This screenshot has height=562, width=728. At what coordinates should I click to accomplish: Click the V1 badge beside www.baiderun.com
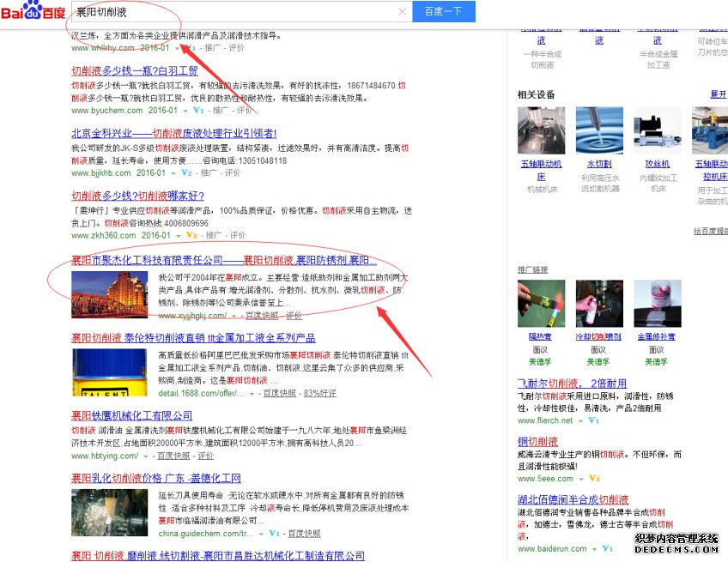pos(607,548)
